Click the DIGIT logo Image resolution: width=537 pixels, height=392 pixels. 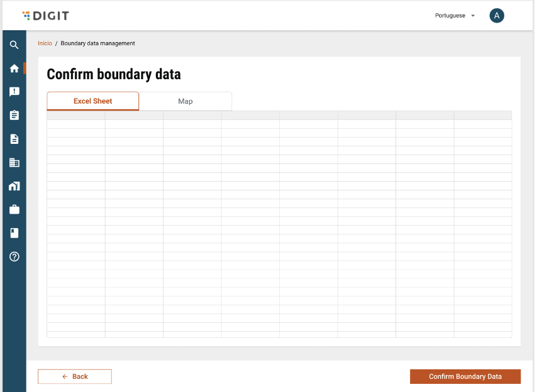point(45,16)
